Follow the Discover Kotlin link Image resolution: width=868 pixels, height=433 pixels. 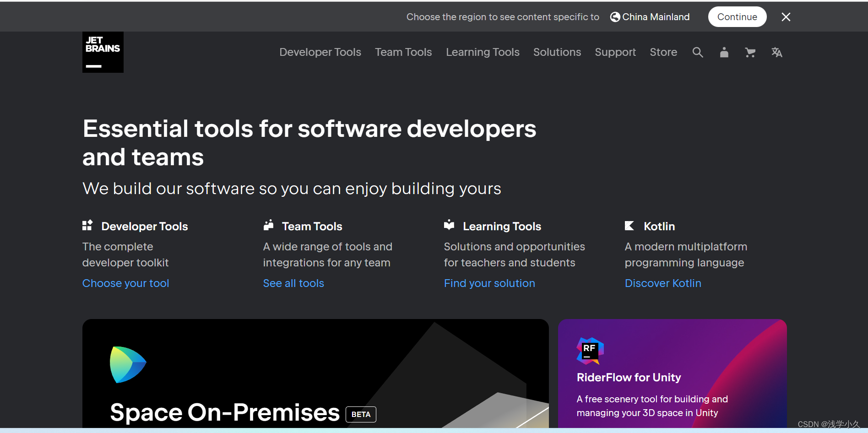663,283
